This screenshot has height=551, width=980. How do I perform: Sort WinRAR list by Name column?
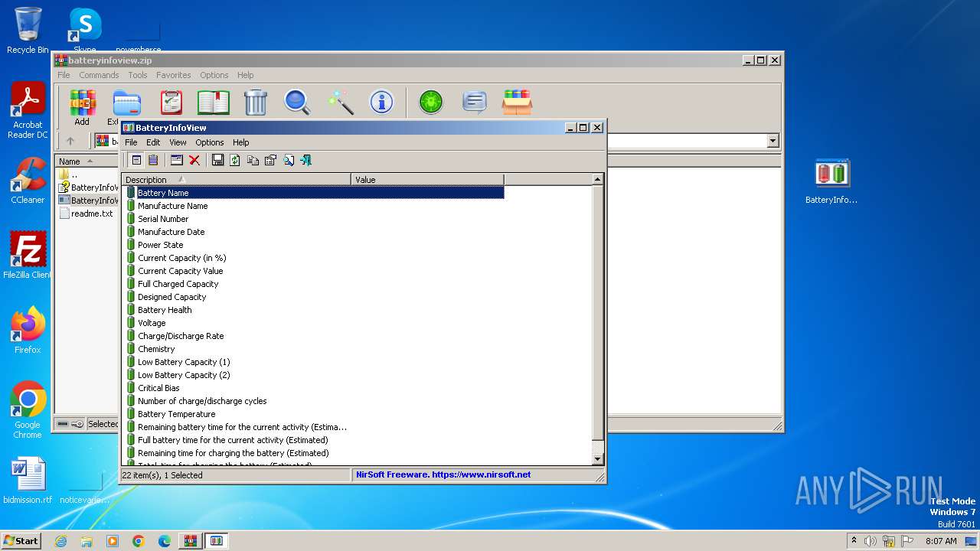tap(87, 161)
